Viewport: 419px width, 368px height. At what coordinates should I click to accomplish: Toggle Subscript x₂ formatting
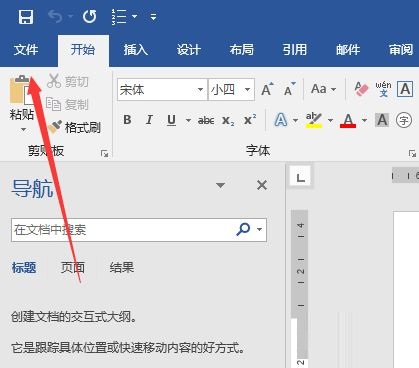[228, 120]
